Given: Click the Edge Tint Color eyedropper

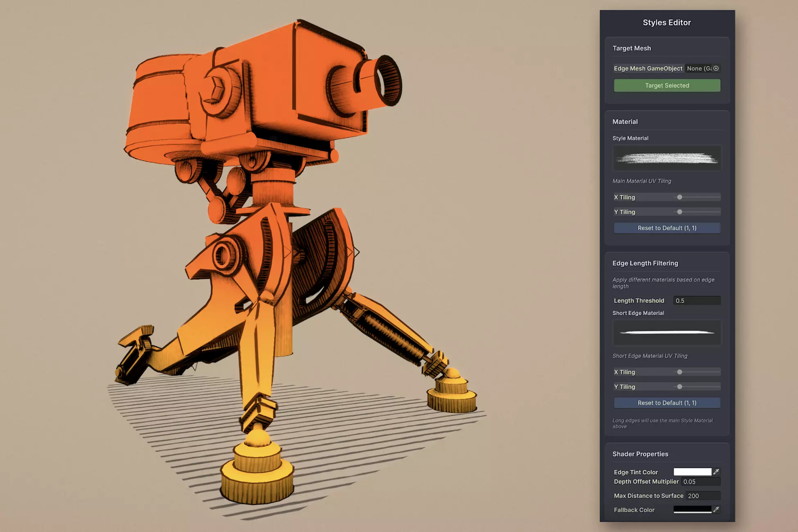Looking at the screenshot, I should pos(716,472).
